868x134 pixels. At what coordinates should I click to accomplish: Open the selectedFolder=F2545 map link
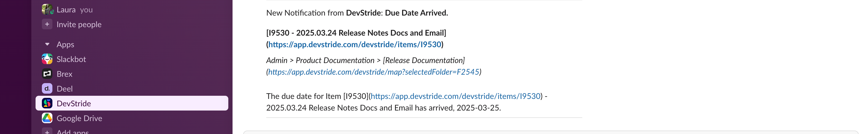click(x=373, y=72)
